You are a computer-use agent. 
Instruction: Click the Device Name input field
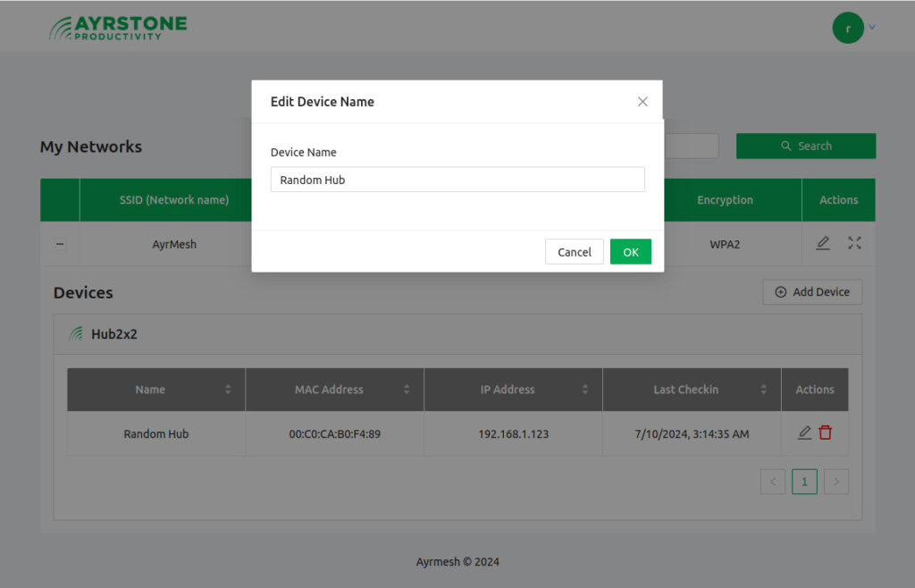(x=457, y=180)
